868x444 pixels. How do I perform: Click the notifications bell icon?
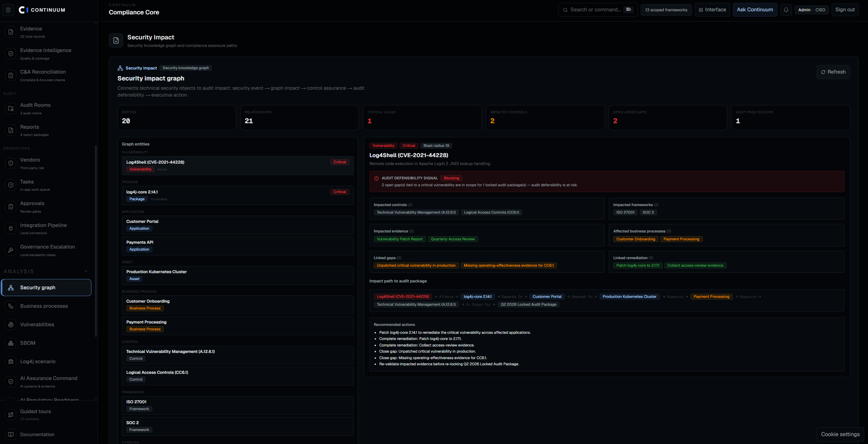(786, 10)
